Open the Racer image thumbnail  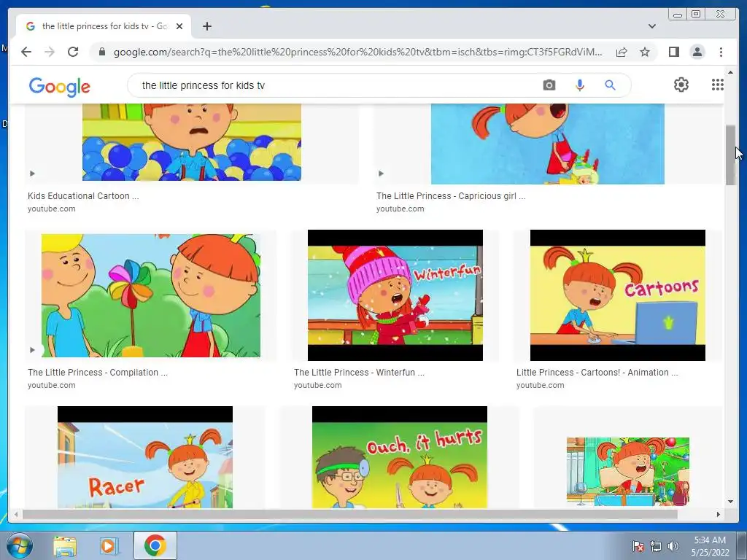pyautogui.click(x=145, y=457)
